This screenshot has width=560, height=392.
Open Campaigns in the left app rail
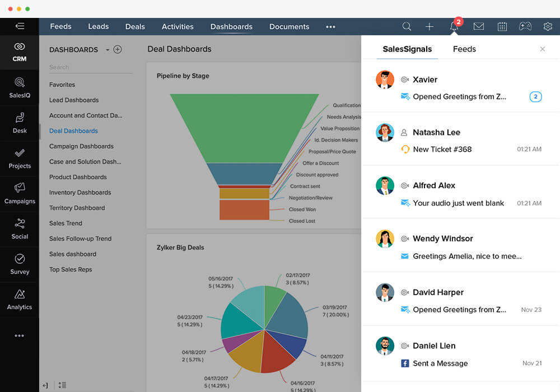(20, 194)
